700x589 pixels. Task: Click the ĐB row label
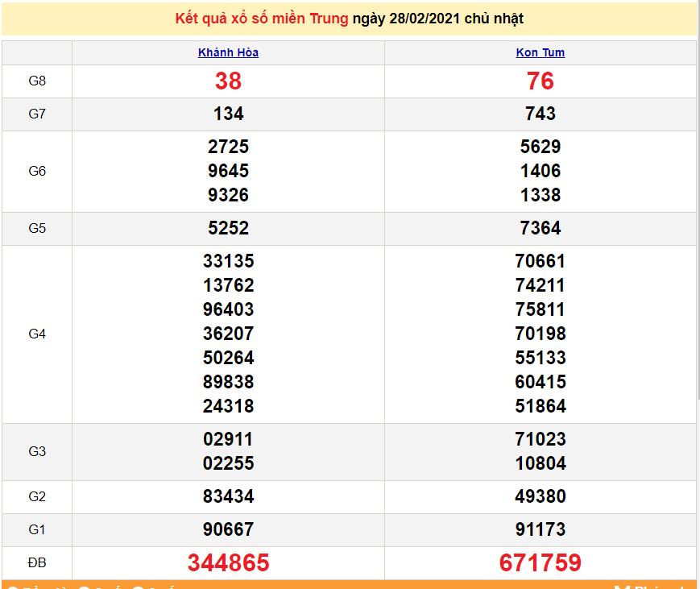pos(37,563)
